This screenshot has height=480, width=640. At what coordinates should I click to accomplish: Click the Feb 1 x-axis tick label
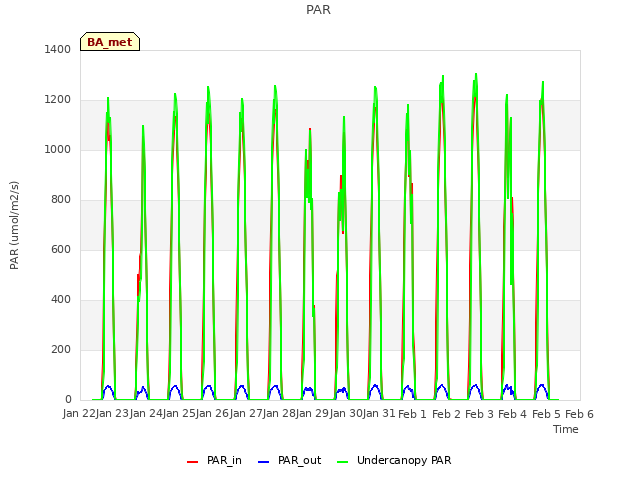412,414
